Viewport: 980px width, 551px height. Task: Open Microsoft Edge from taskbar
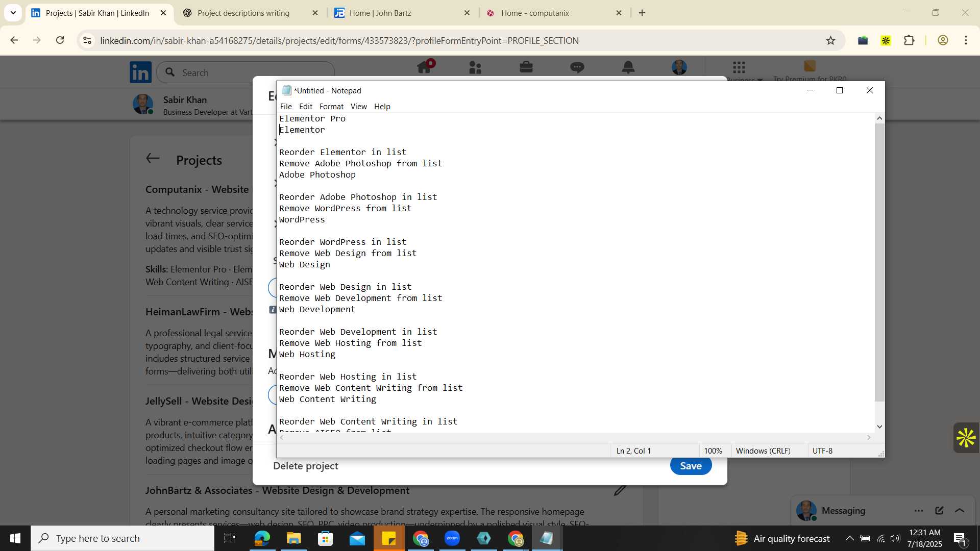coord(262,538)
